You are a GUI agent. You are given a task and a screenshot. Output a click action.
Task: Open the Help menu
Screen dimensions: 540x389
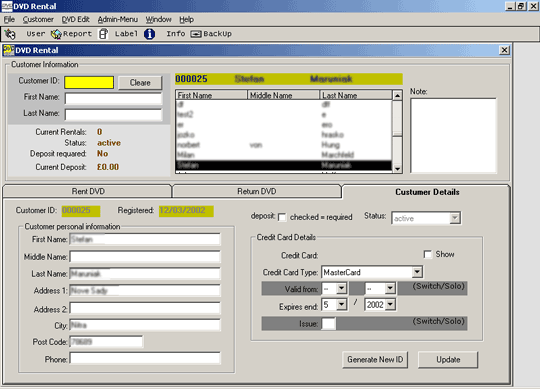(x=187, y=19)
